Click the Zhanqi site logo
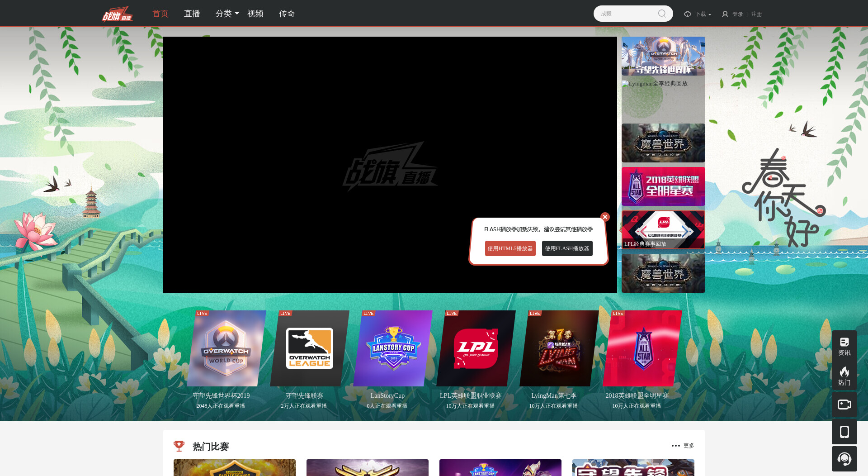 [x=118, y=14]
